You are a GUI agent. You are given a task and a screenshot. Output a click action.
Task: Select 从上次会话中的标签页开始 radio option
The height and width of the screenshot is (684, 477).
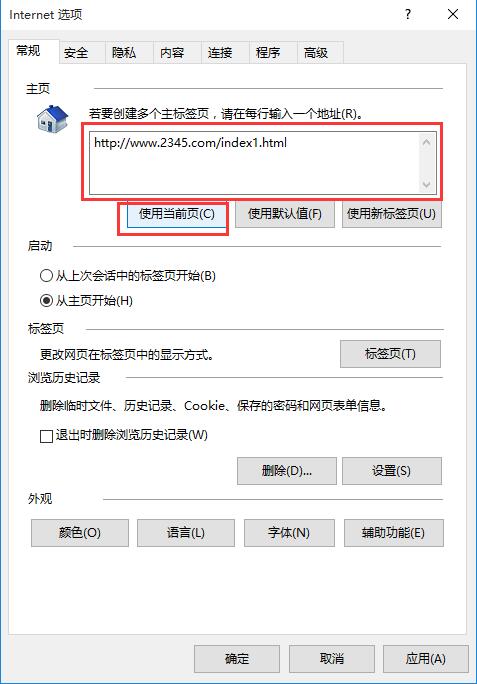click(46, 276)
